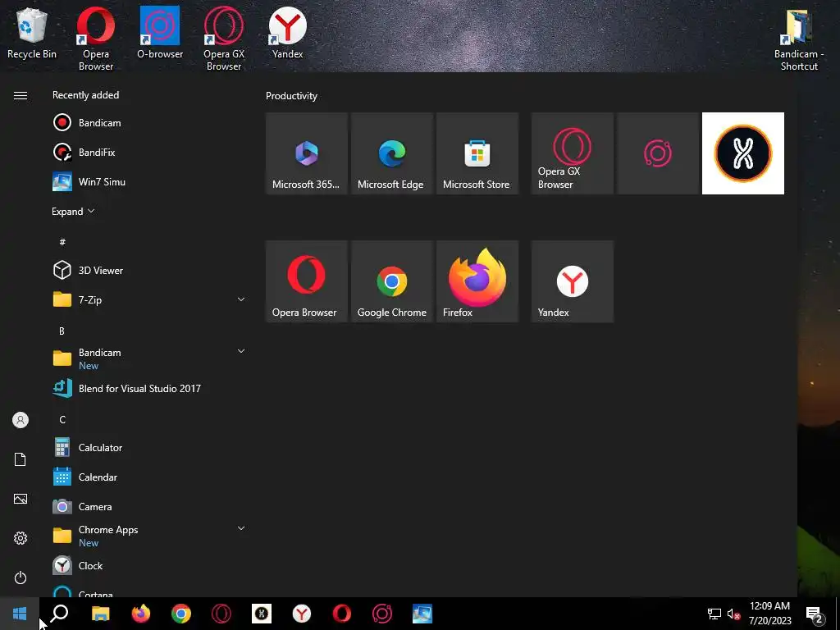Viewport: 840px width, 630px height.
Task: Open Opera GX from the taskbar
Action: pos(221,614)
